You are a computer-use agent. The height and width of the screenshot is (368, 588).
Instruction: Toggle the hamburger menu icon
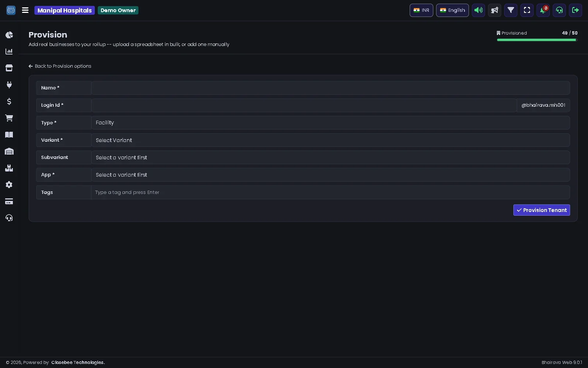click(25, 10)
